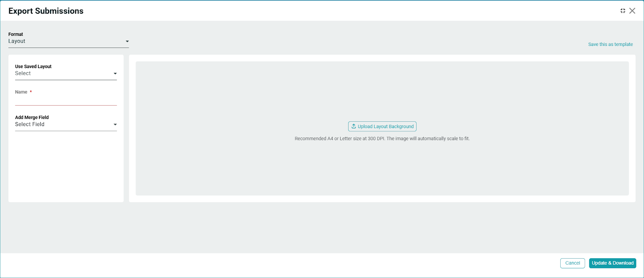Expand the Format dropdown arrow
Viewport: 644px width, 278px height.
coord(127,41)
